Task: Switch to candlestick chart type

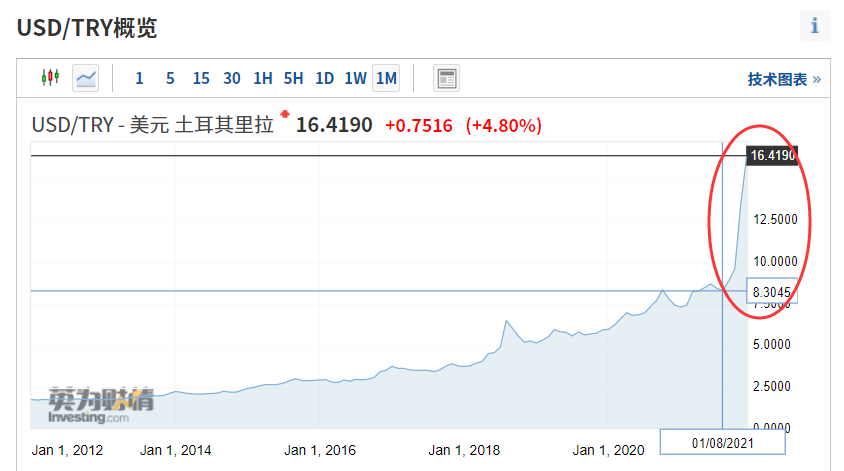Action: click(50, 78)
